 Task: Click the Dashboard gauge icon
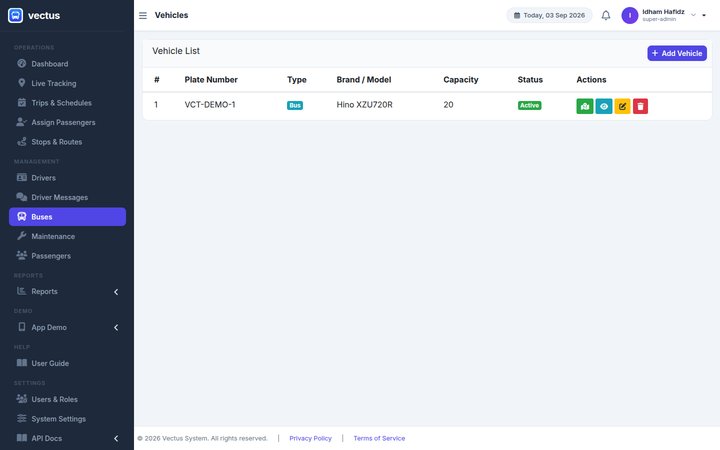click(22, 63)
